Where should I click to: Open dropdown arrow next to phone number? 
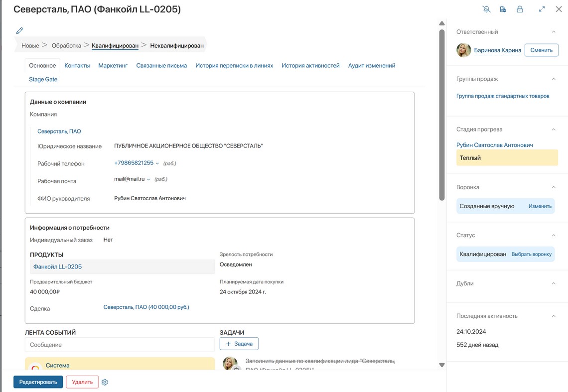coord(157,163)
